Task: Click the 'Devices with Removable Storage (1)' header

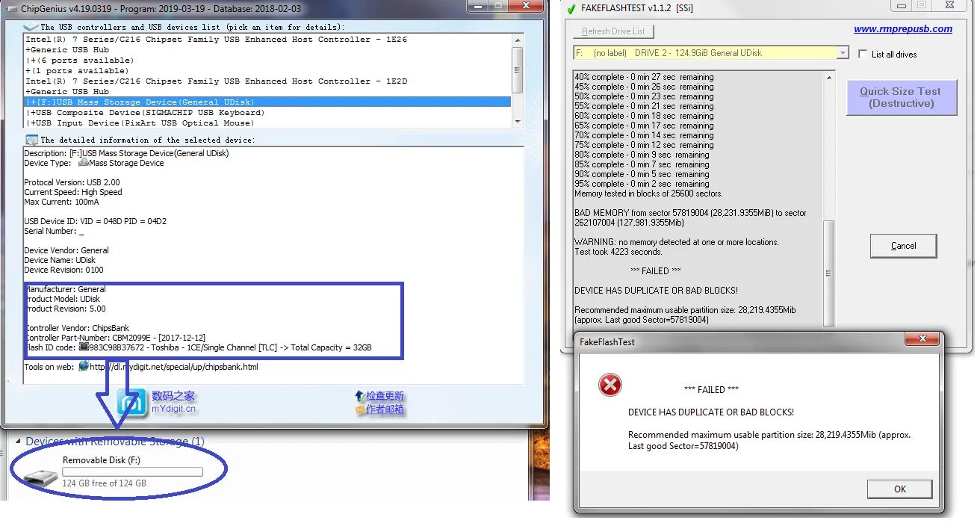Action: 115,442
